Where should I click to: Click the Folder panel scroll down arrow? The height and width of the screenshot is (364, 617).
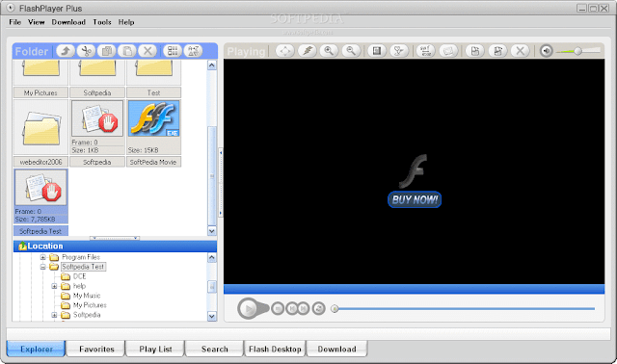[212, 231]
